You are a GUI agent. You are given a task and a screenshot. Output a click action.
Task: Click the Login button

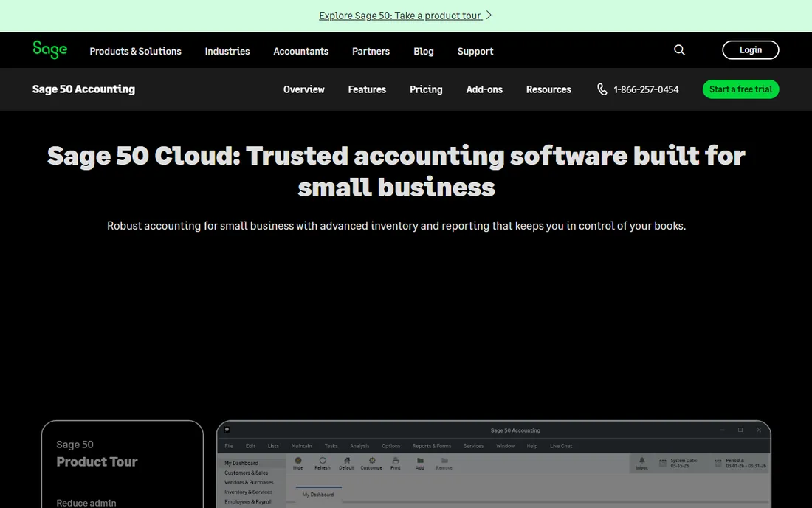(751, 49)
